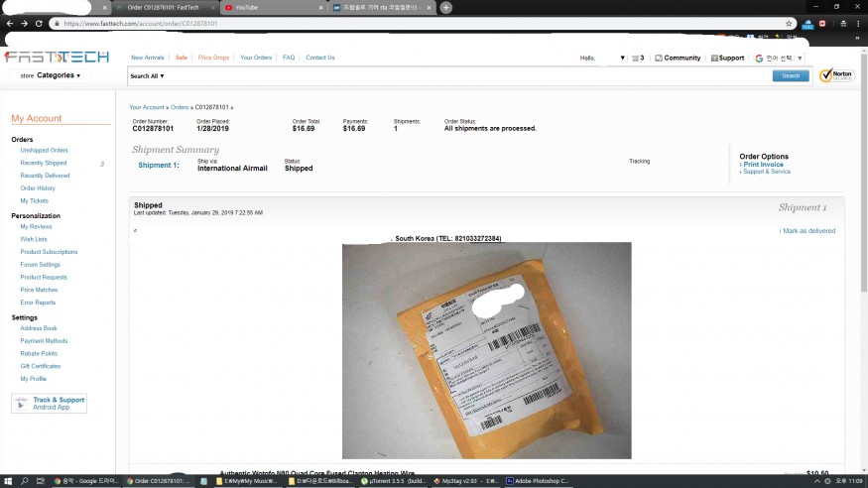Image resolution: width=868 pixels, height=488 pixels.
Task: Go to Your Orders in top menu
Action: pos(256,58)
